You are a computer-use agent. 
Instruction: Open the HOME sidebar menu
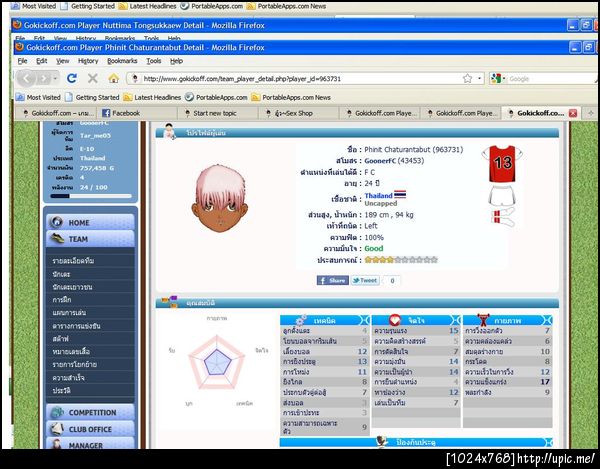[90, 222]
